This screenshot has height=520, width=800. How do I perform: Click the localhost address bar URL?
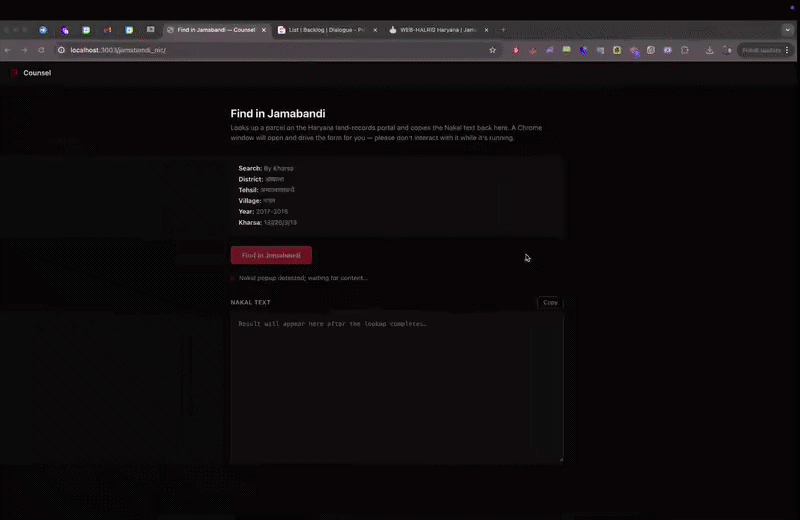[x=118, y=50]
